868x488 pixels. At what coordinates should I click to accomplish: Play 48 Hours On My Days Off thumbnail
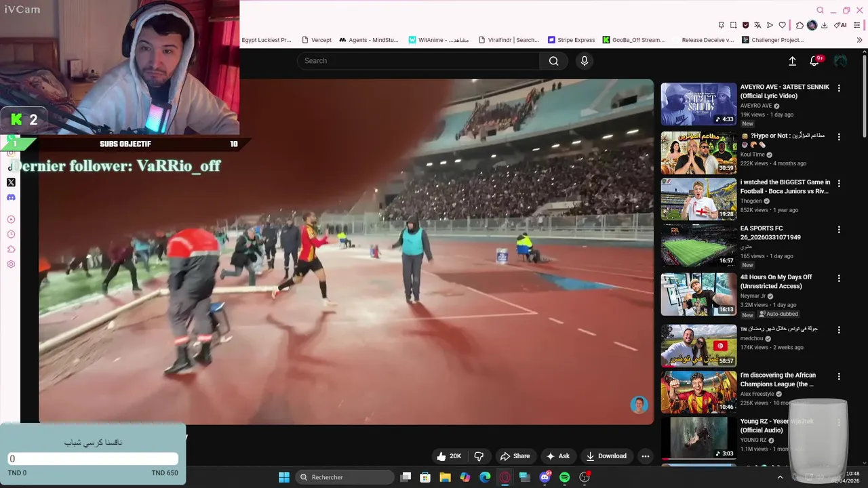698,294
